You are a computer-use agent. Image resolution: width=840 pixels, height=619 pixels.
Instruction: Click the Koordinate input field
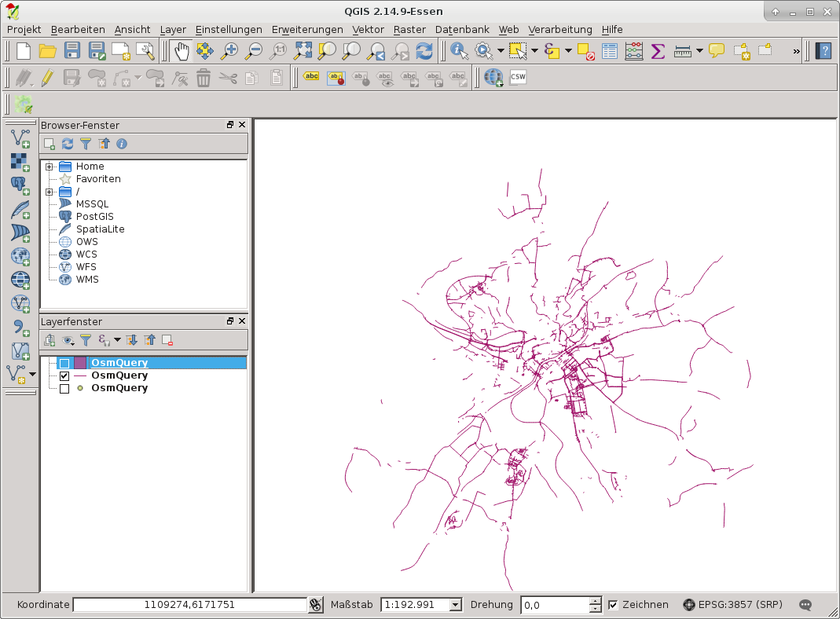click(189, 605)
